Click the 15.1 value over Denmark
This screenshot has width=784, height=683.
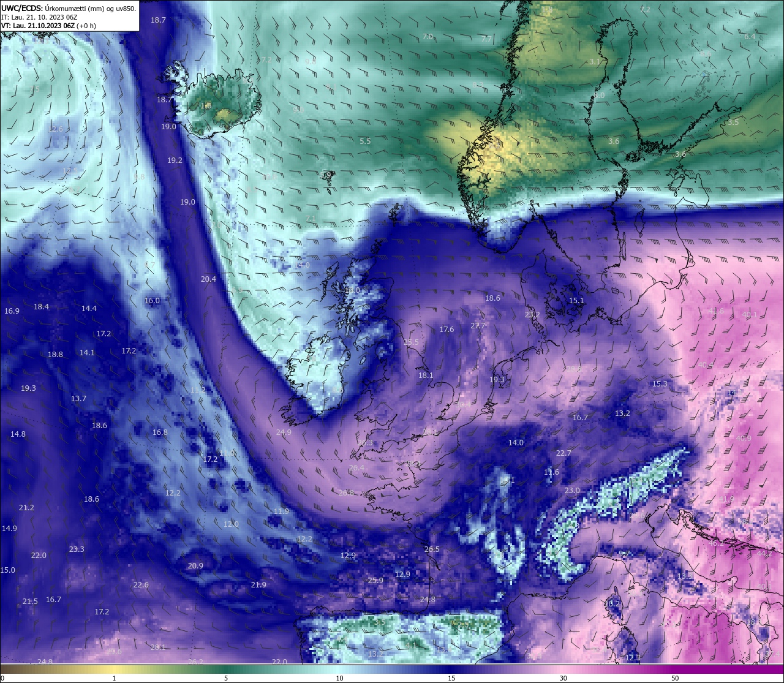[x=576, y=301]
